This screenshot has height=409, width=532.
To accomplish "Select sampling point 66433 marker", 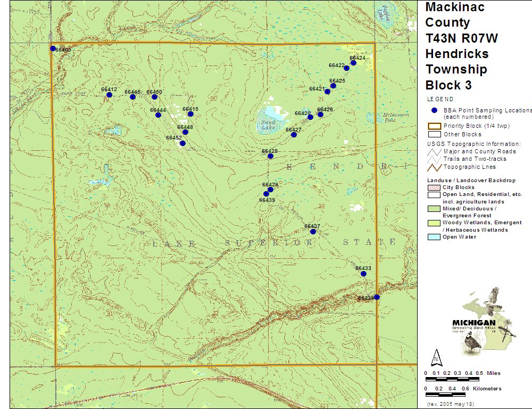I will click(363, 274).
